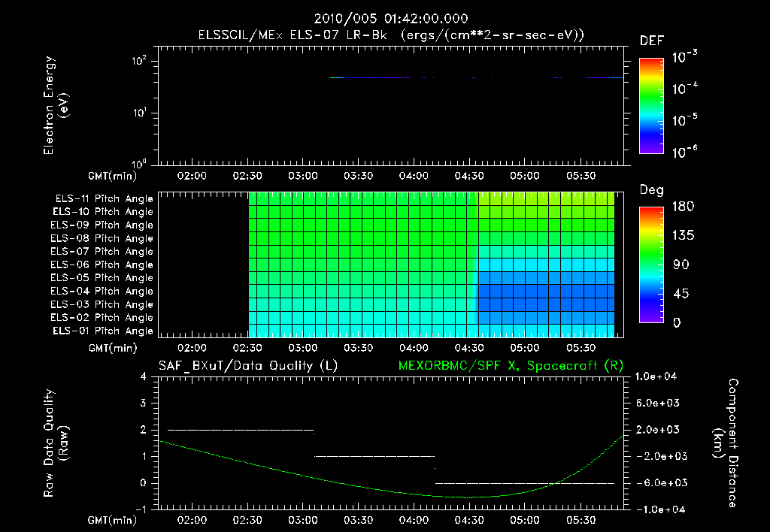Click the 180 value on Deg scale
This screenshot has width=770, height=532.
[683, 207]
